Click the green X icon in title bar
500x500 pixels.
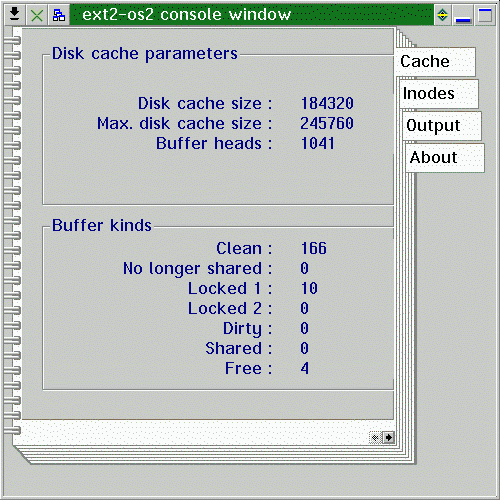37,15
